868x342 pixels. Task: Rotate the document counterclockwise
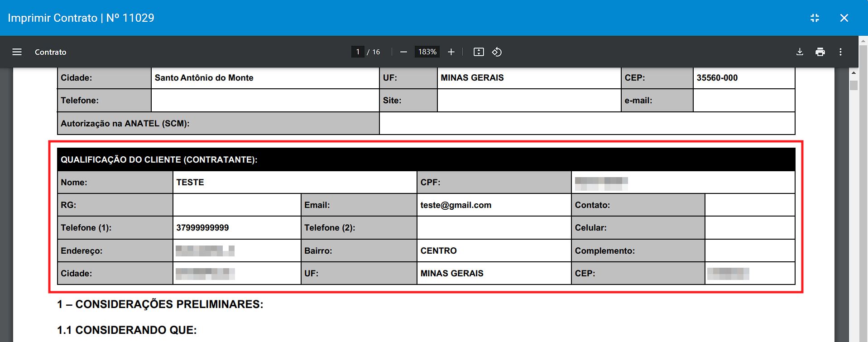click(x=497, y=52)
